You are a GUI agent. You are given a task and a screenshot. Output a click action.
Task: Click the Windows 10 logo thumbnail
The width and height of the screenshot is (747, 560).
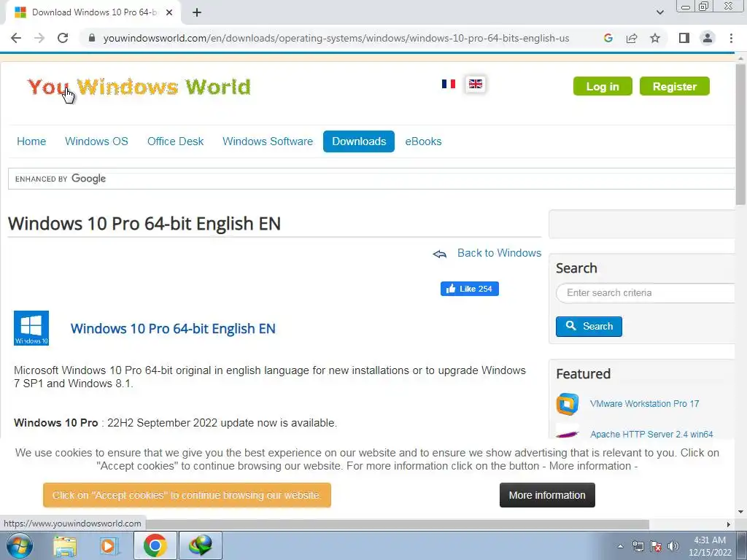point(31,328)
